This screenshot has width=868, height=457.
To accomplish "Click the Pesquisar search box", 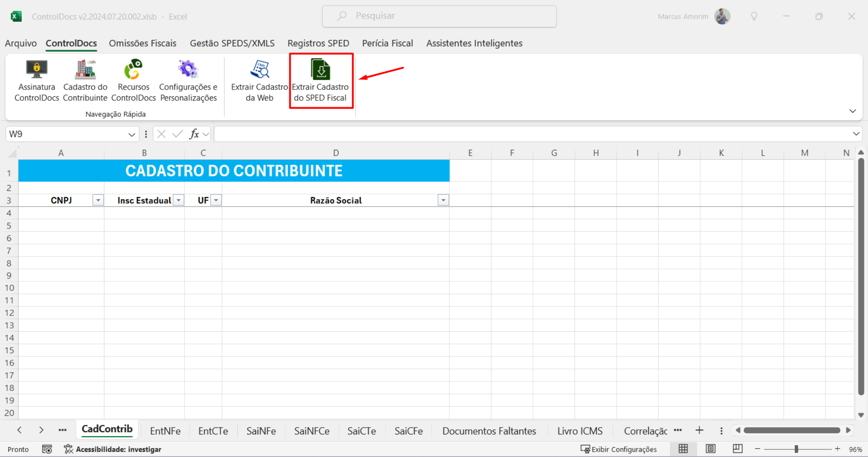I will click(439, 16).
